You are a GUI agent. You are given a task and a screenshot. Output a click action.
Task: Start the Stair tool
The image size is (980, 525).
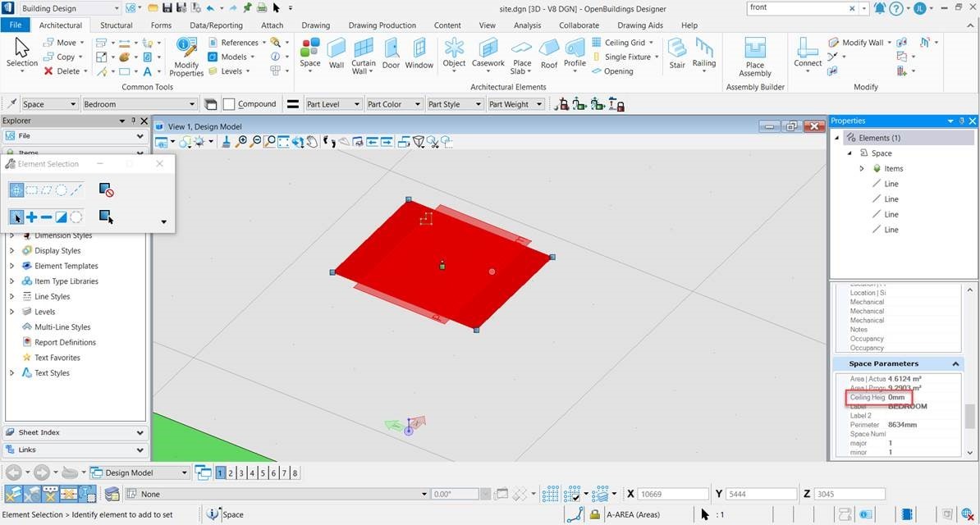point(677,53)
